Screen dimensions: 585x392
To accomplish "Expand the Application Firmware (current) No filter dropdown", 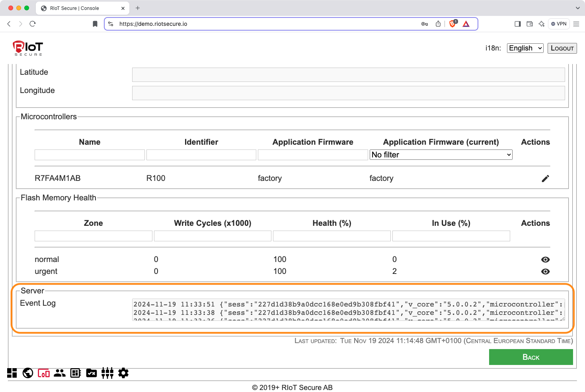I will (441, 155).
